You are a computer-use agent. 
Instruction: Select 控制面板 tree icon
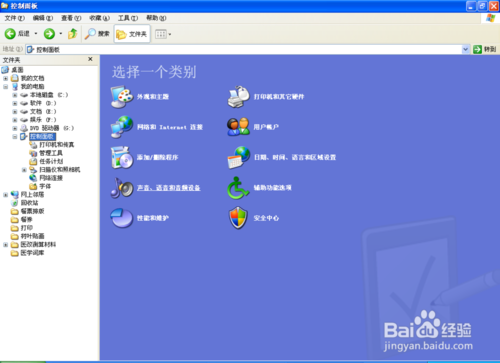(x=24, y=136)
